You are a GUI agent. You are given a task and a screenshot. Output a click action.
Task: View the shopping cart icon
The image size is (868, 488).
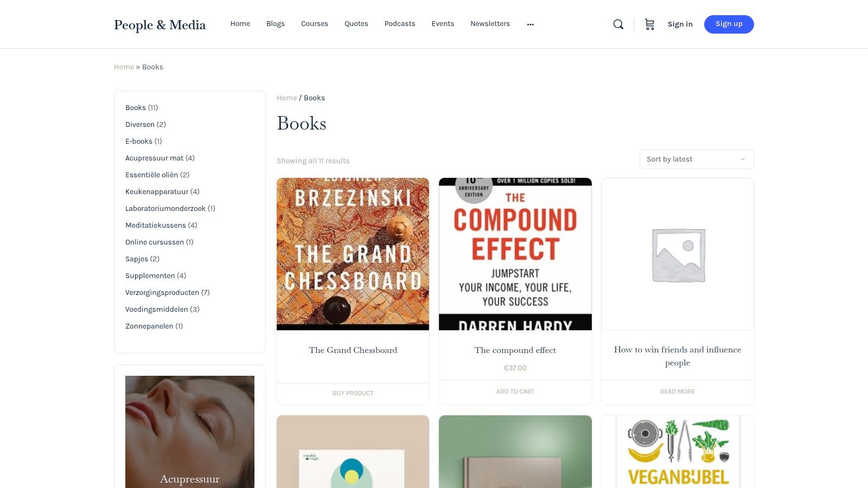pyautogui.click(x=649, y=24)
